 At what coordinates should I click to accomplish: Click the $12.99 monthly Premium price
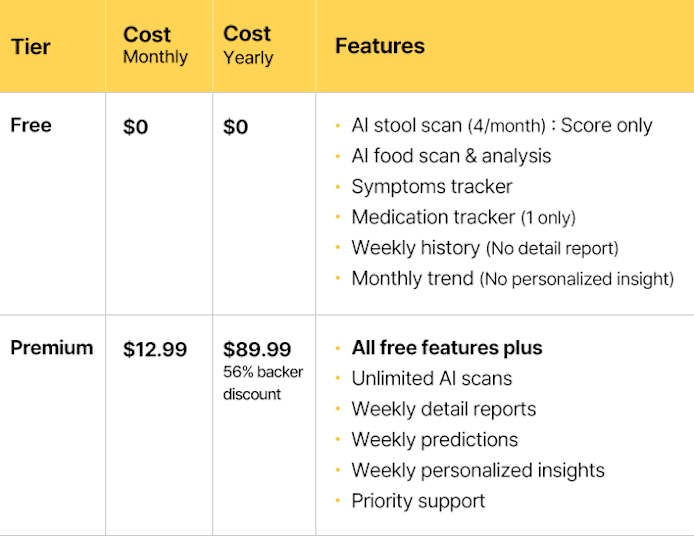click(x=155, y=350)
